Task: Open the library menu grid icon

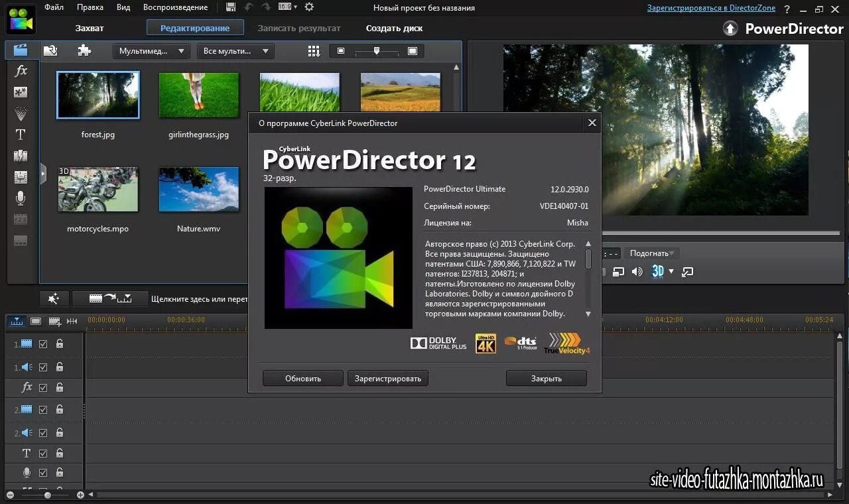Action: coord(314,51)
